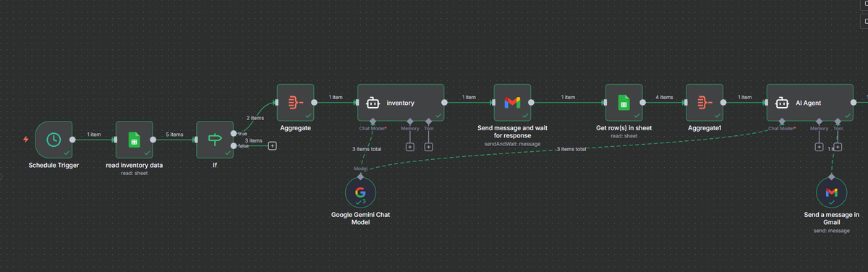Image resolution: width=868 pixels, height=272 pixels.
Task: Click the '4 items' connection label
Action: pos(663,97)
